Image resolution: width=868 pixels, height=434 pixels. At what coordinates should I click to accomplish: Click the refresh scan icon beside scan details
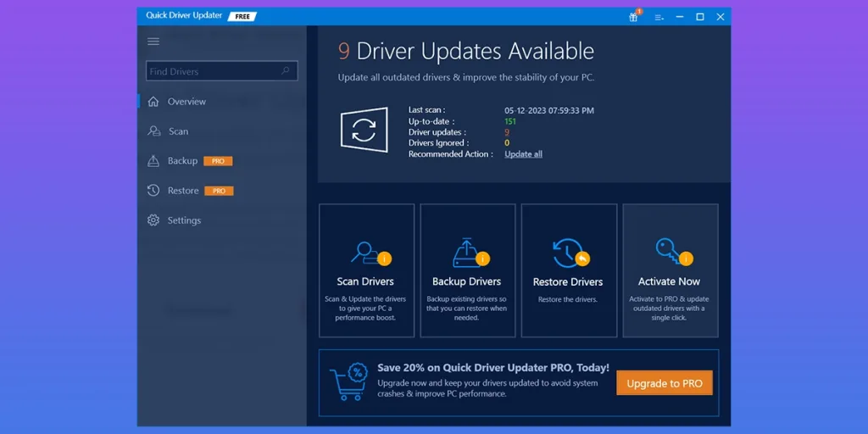tap(364, 131)
